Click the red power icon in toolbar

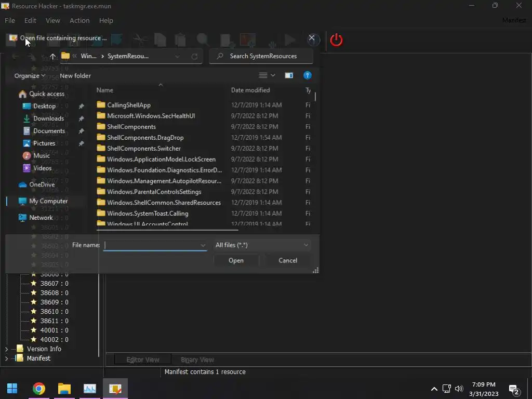[336, 40]
